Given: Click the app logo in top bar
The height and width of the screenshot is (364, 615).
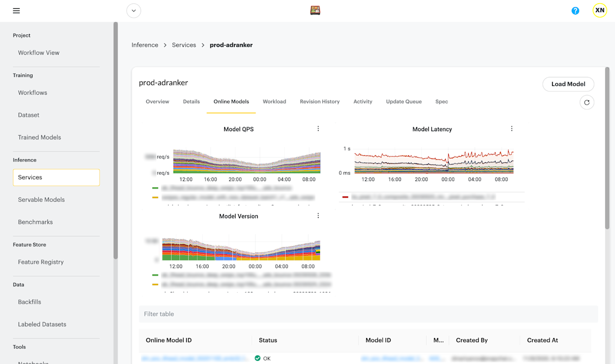Looking at the screenshot, I should (315, 10).
